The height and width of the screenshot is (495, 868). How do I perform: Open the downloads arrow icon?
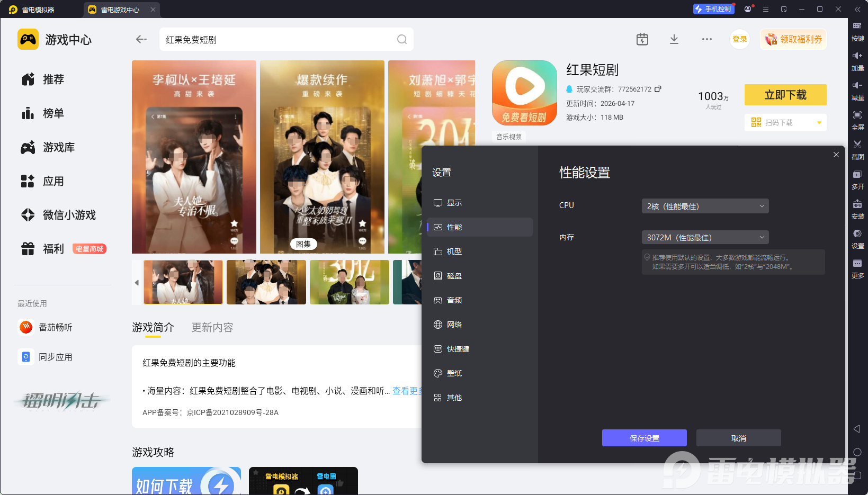pyautogui.click(x=674, y=39)
